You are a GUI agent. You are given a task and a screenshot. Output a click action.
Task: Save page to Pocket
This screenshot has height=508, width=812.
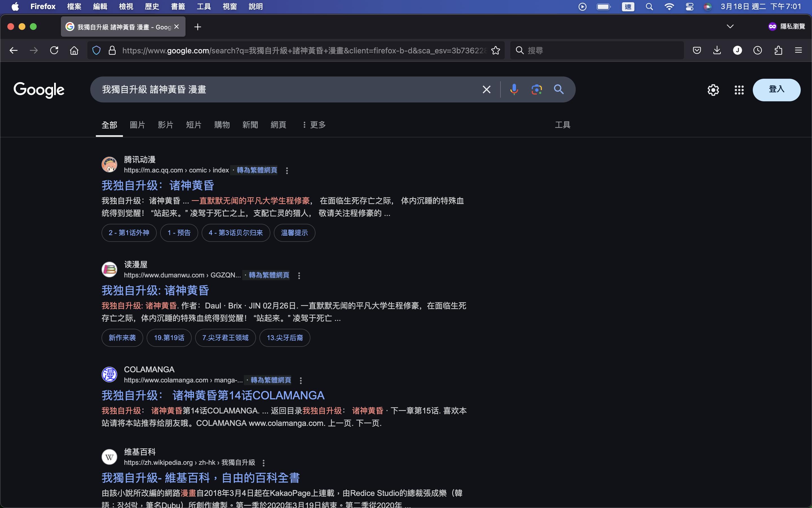[697, 51]
